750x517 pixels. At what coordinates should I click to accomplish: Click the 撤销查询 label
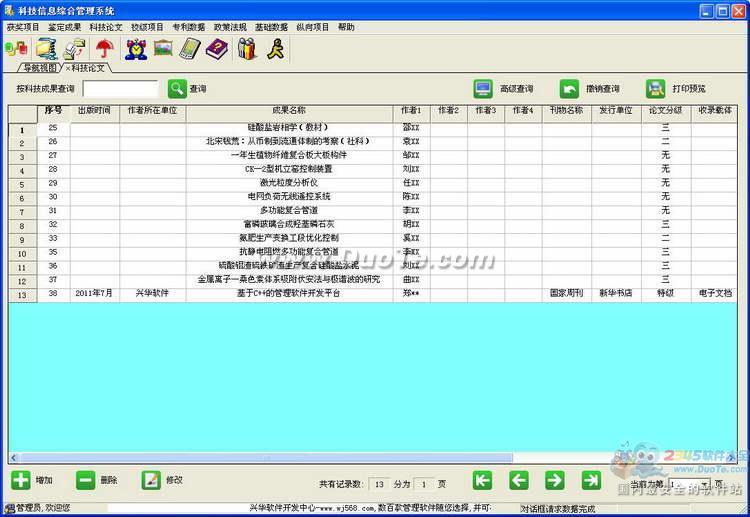point(603,89)
